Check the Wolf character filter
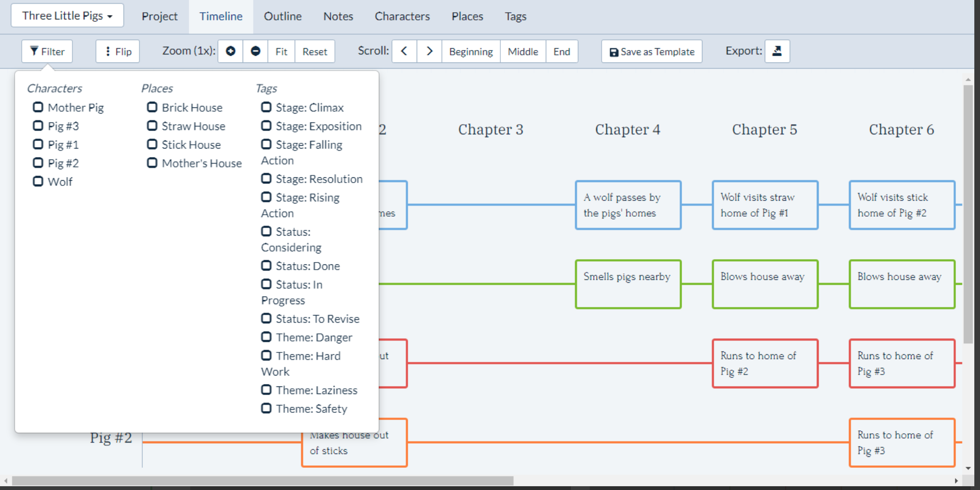Screen dimensions: 980x490 point(38,181)
